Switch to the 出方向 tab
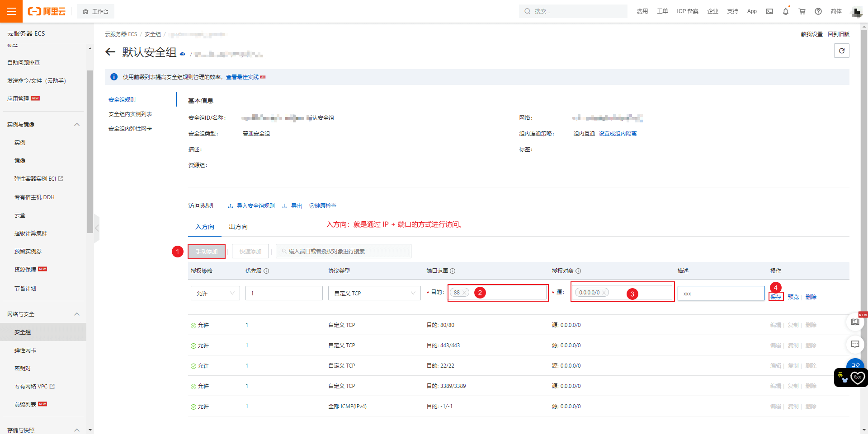This screenshot has width=868, height=434. coord(238,227)
